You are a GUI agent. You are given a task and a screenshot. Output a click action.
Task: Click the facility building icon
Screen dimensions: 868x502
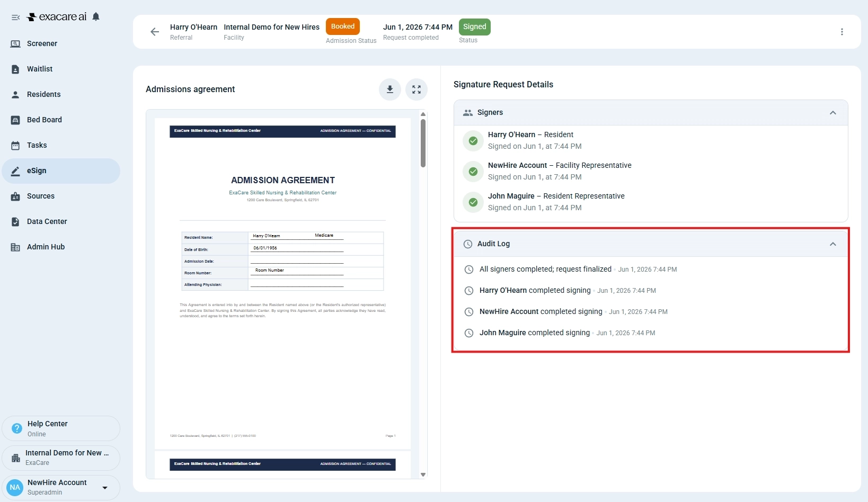[16, 458]
